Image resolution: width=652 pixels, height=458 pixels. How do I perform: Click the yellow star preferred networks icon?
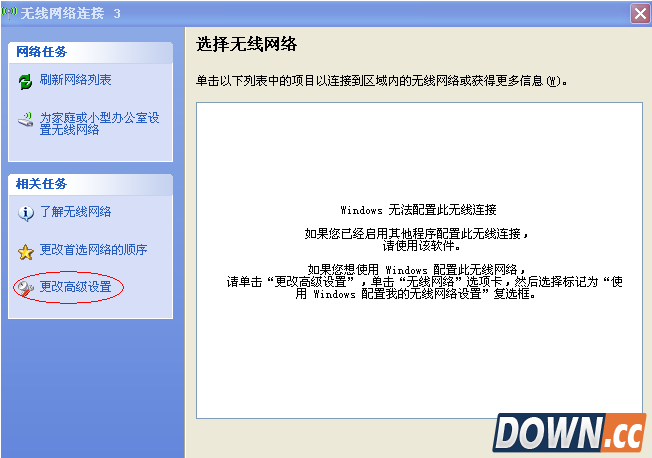tap(26, 250)
